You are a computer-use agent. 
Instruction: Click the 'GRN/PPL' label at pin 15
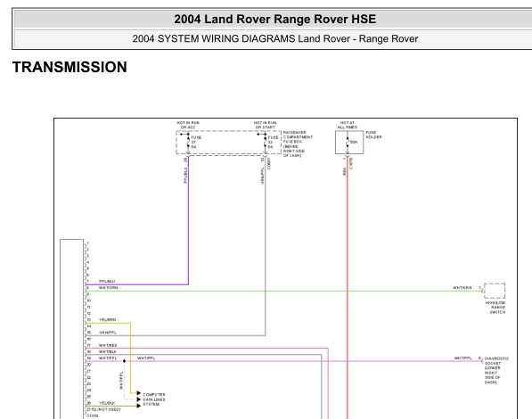click(x=108, y=333)
